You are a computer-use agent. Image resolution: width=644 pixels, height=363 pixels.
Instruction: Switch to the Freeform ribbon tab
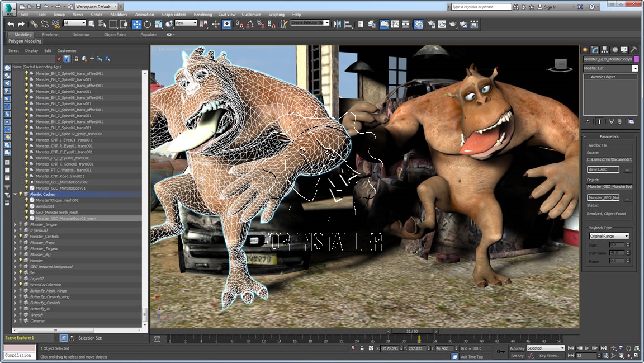click(x=51, y=34)
